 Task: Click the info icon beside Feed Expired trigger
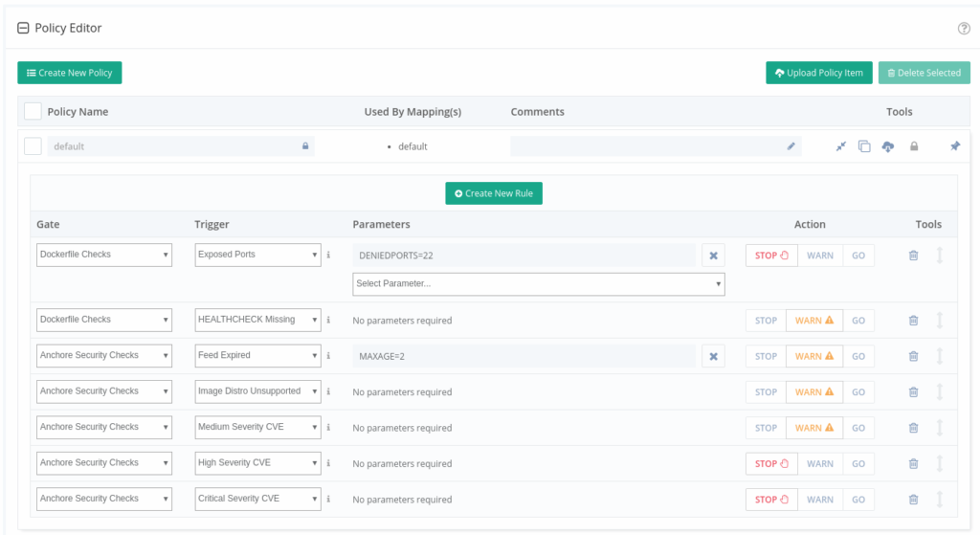(328, 356)
